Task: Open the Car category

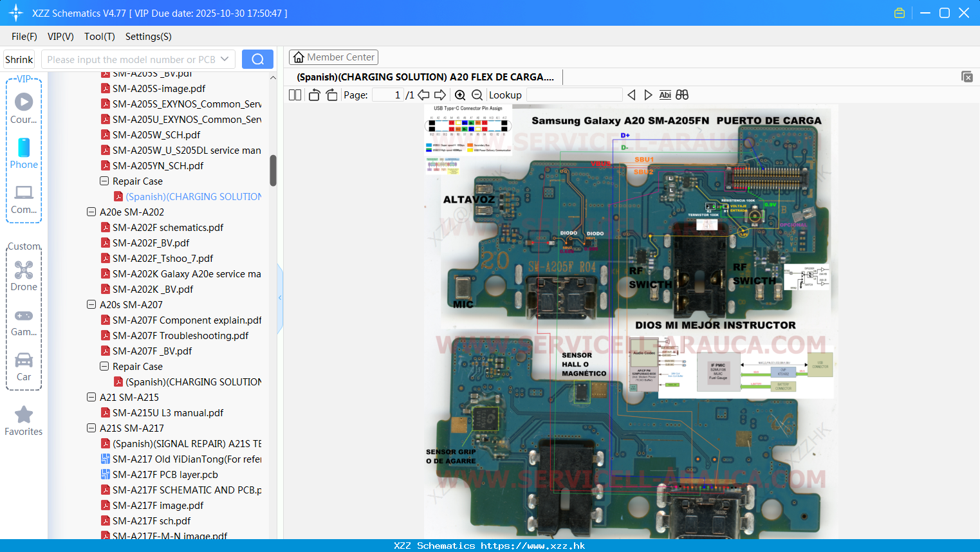Action: [24, 367]
